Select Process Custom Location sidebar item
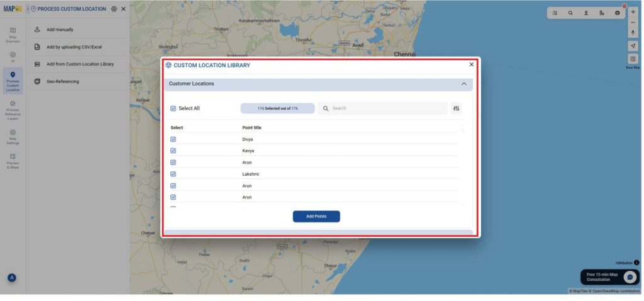The width and height of the screenshot is (644, 301). coord(13,81)
